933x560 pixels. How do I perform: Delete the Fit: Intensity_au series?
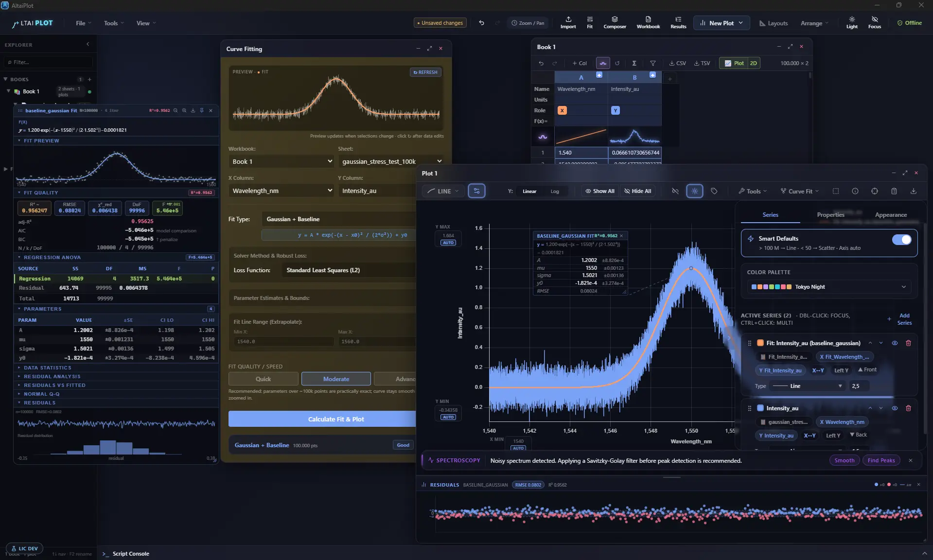click(x=908, y=343)
